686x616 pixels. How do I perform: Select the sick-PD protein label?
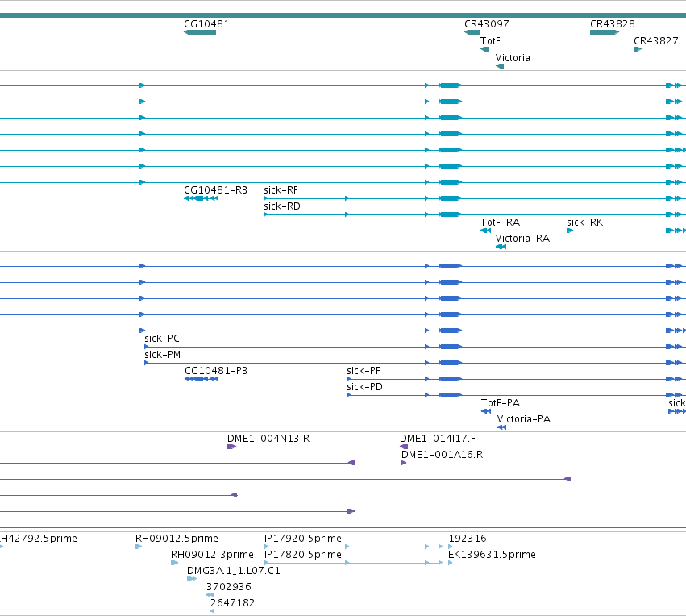tap(365, 387)
